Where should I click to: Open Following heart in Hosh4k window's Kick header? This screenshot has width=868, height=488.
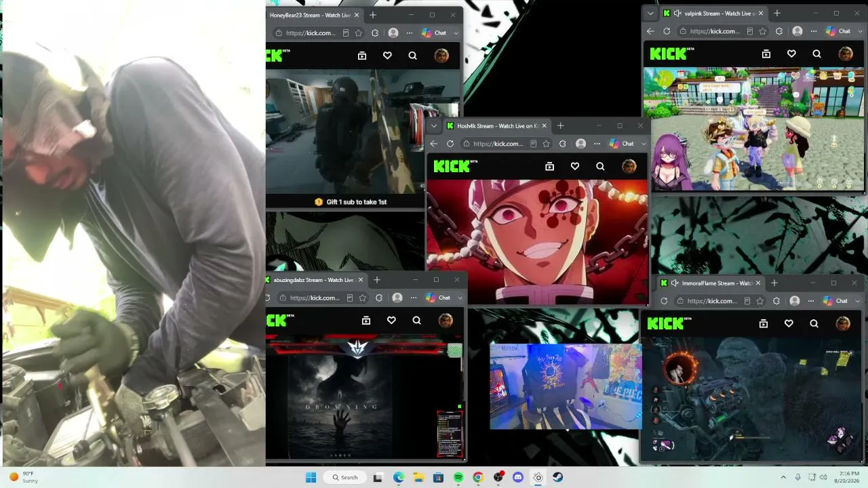(575, 166)
